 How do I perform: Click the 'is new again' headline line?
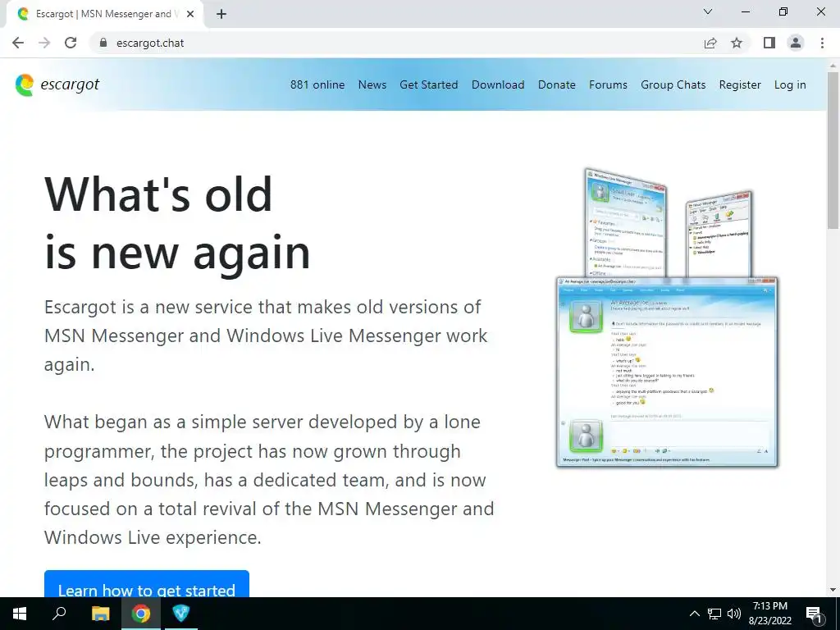[x=177, y=253]
